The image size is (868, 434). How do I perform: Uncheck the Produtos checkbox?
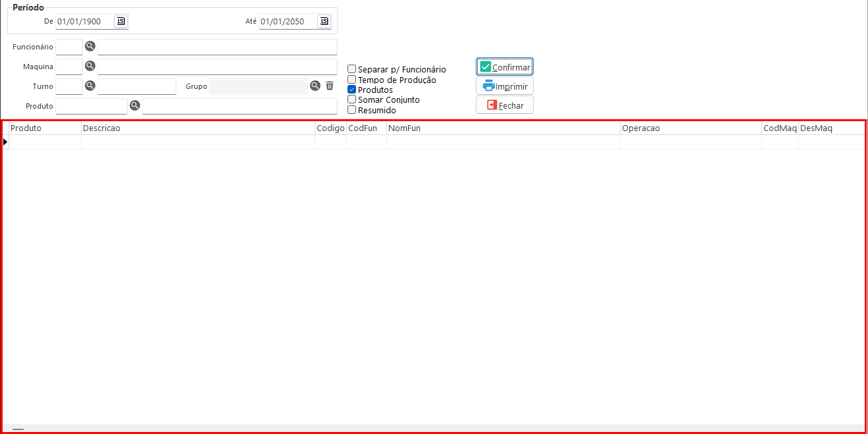[352, 90]
